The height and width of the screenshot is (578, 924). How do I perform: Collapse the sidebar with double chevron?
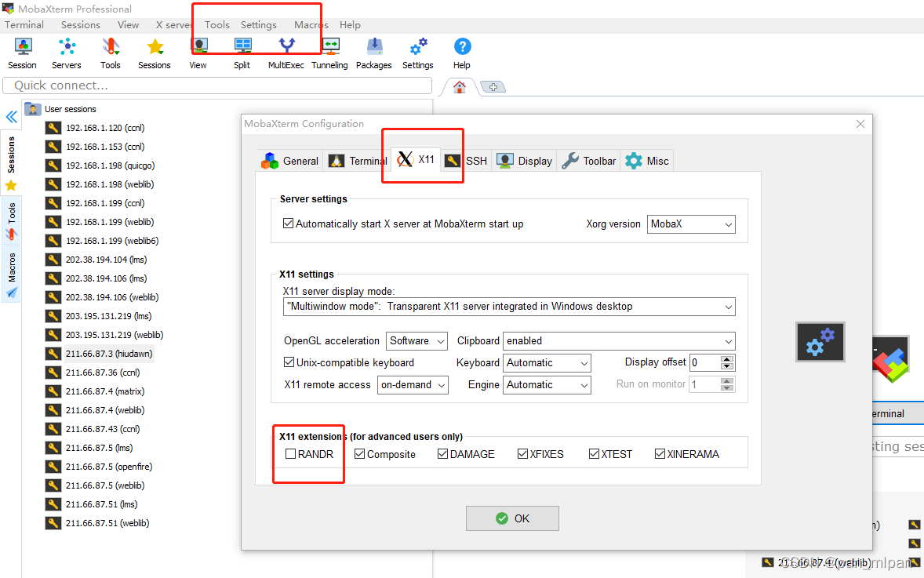(x=11, y=117)
